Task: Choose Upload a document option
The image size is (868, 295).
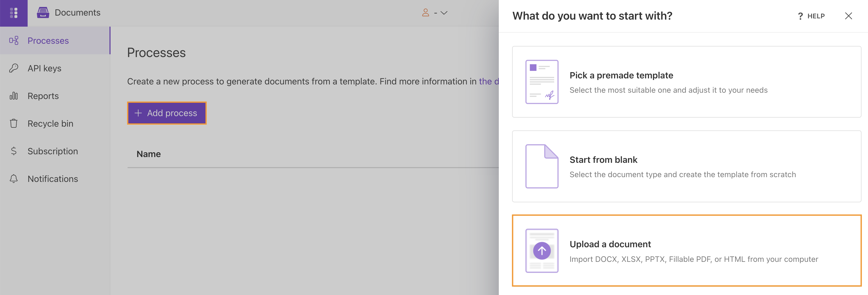Action: pos(686,251)
